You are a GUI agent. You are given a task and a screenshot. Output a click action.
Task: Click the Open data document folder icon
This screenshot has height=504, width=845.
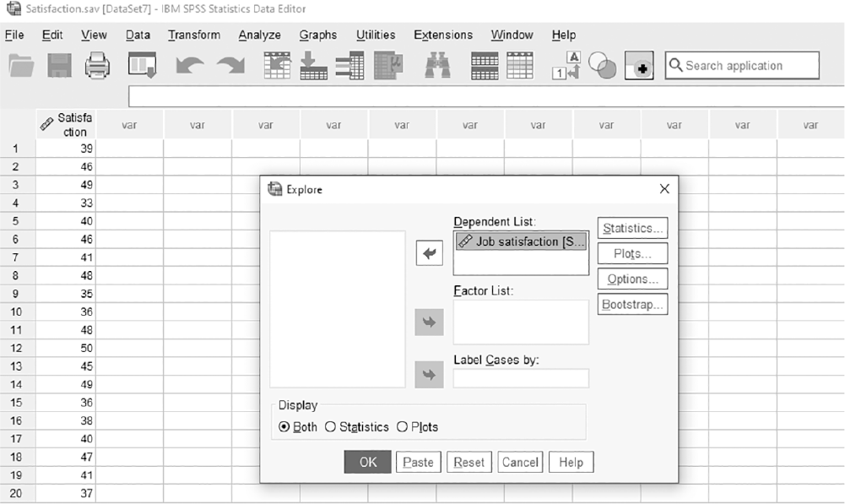22,66
